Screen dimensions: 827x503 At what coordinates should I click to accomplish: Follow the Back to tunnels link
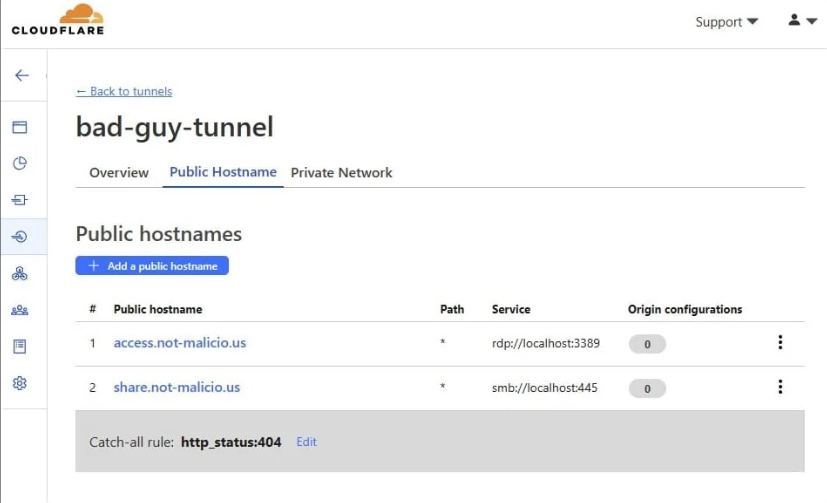(124, 91)
